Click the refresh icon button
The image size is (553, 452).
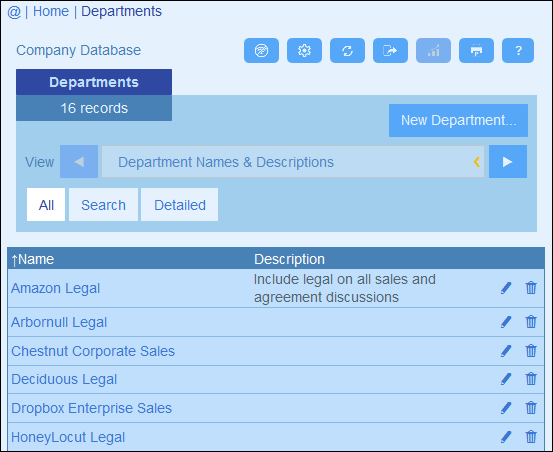[x=347, y=51]
